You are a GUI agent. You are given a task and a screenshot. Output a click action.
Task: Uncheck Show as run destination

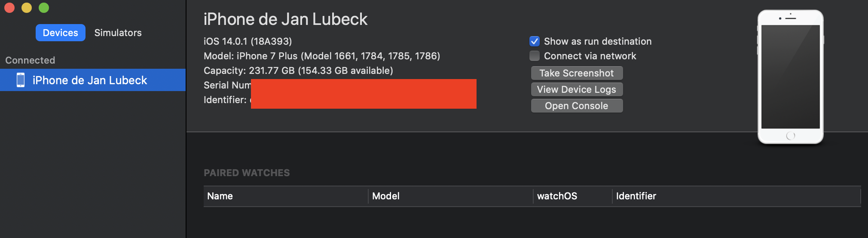coord(535,41)
